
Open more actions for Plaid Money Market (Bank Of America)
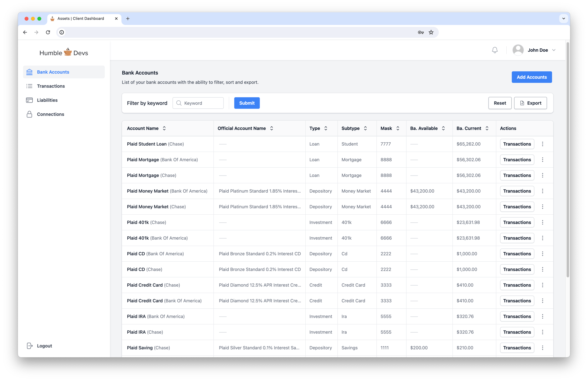(x=543, y=191)
